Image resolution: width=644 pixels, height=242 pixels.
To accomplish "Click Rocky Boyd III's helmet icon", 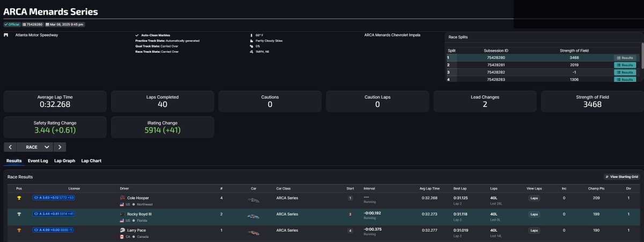I will click(123, 214).
